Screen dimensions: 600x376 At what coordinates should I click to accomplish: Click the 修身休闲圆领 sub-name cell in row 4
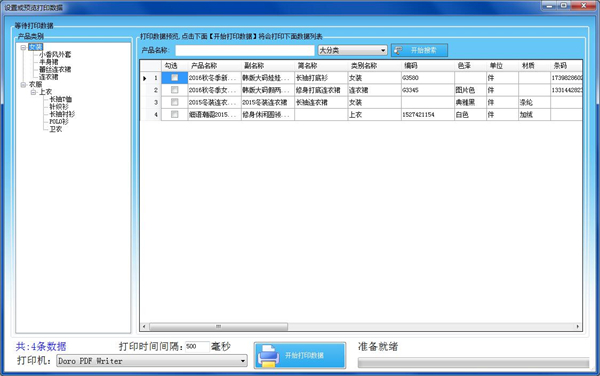[268, 115]
